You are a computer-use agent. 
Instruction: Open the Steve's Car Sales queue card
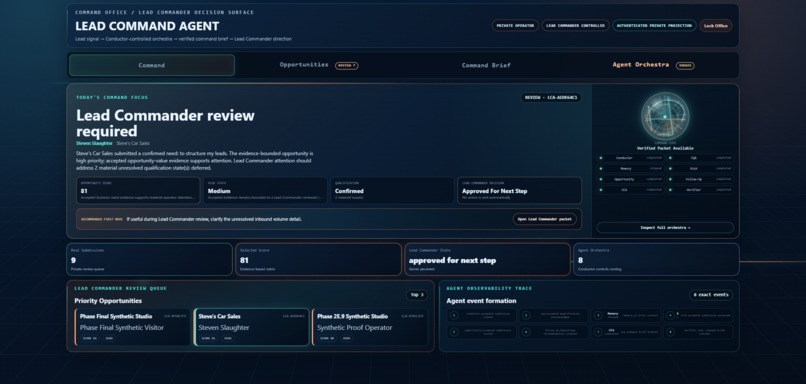tap(251, 327)
